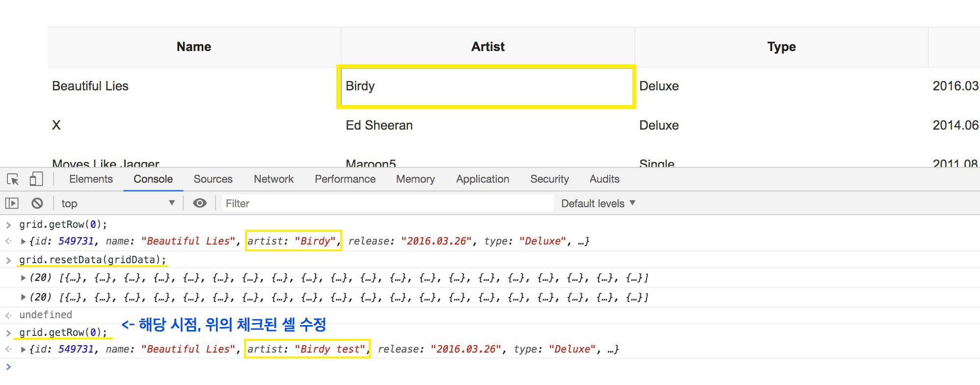Show the console sidebar panel icon
This screenshot has width=980, height=385.
(12, 203)
